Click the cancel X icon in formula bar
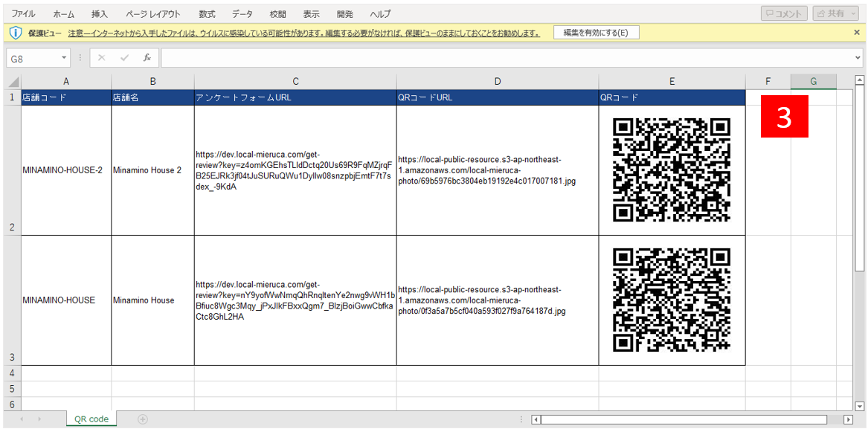868x429 pixels. tap(101, 57)
